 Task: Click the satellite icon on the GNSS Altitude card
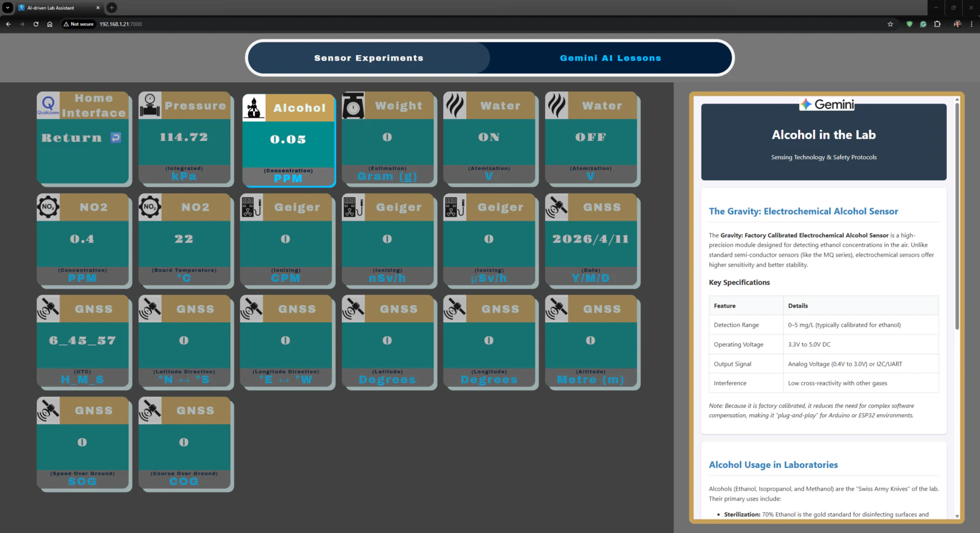(x=557, y=309)
